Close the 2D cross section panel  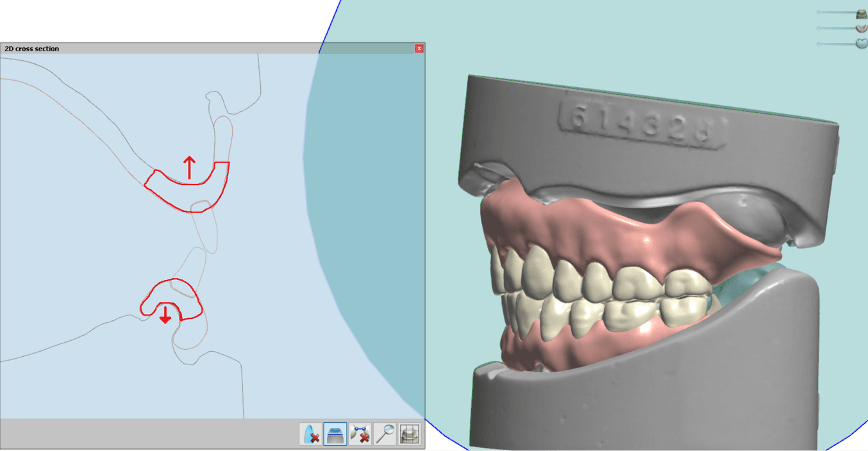click(419, 49)
